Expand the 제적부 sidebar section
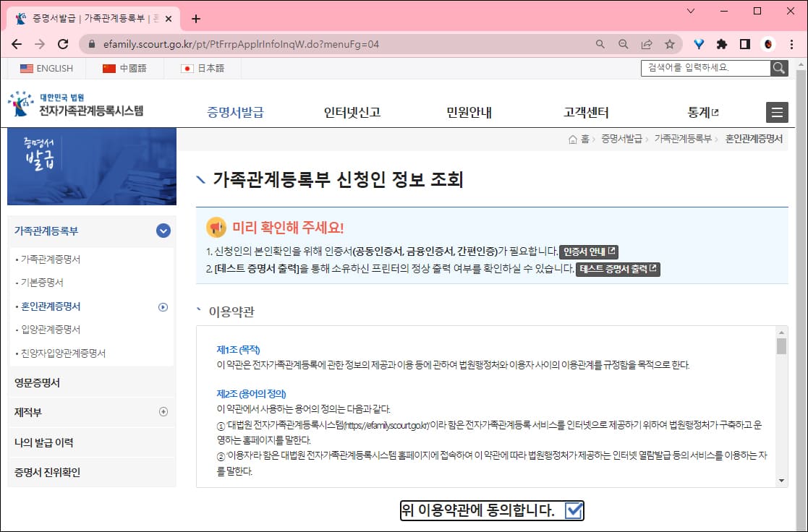 (x=164, y=411)
